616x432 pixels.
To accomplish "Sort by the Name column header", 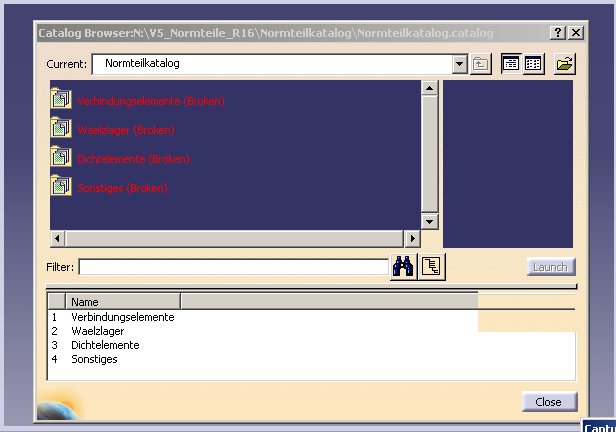I will [x=123, y=302].
